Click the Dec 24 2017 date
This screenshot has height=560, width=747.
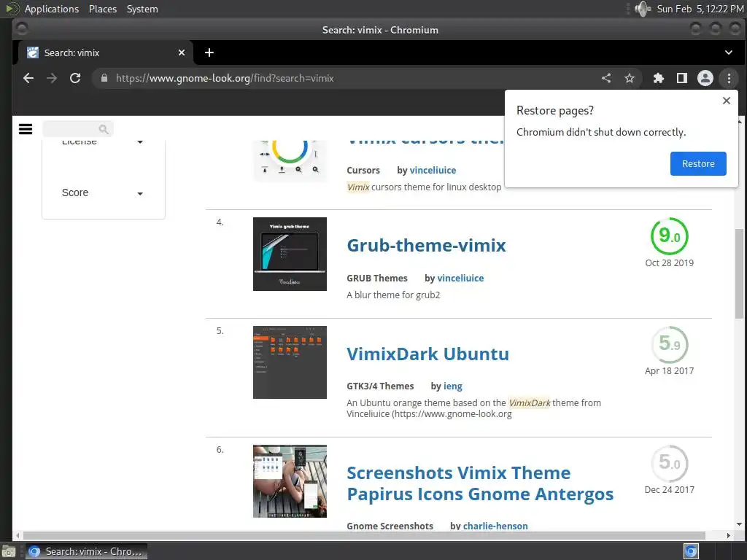click(x=670, y=489)
